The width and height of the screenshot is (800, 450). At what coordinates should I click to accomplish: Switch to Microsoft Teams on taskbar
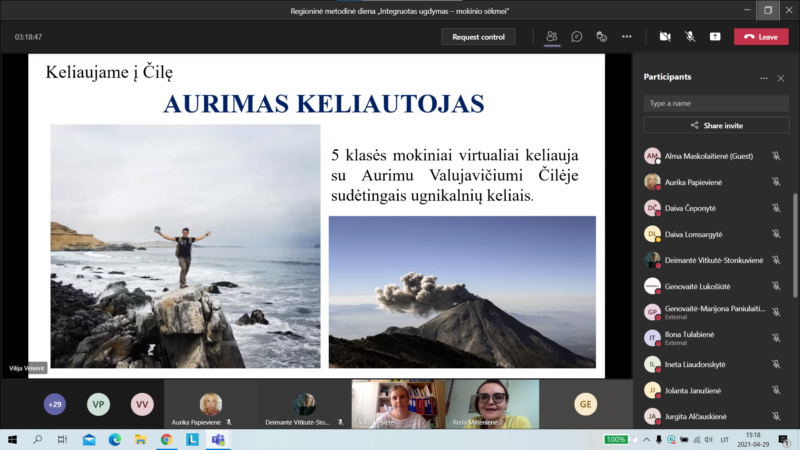[218, 439]
